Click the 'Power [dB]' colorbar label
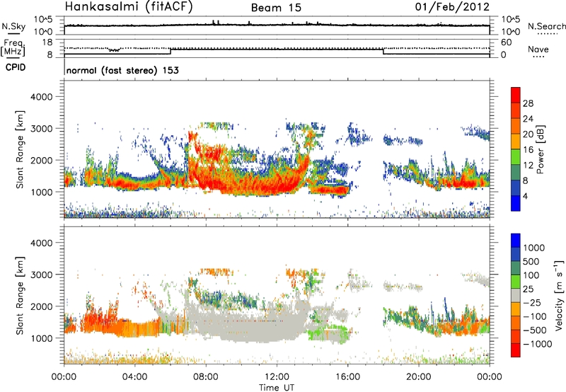 coord(540,149)
